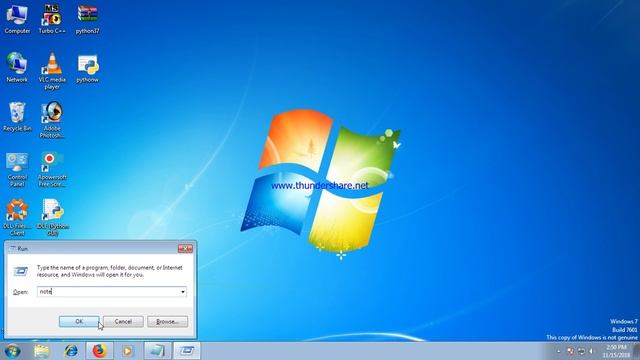
Task: Select the VLC media player shortcut
Action: (x=52, y=71)
